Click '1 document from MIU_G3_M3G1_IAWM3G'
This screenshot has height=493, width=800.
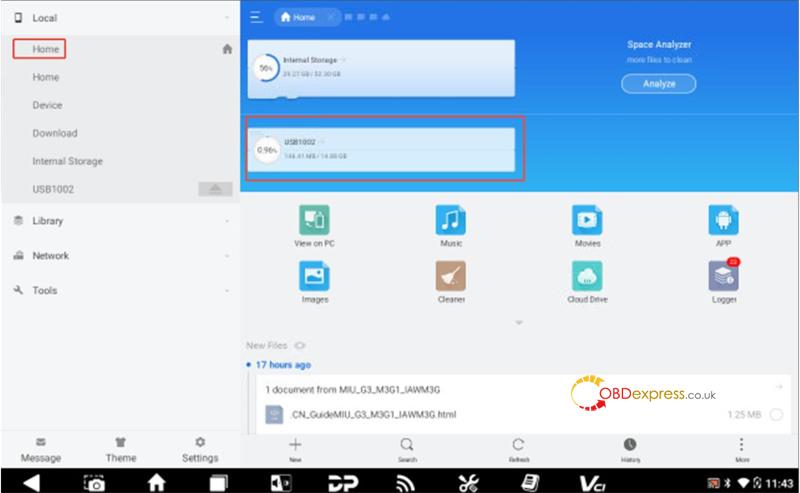353,390
